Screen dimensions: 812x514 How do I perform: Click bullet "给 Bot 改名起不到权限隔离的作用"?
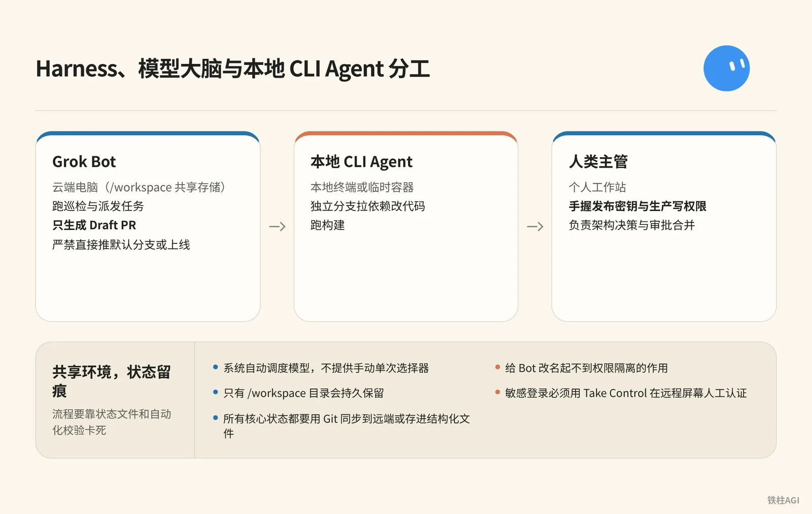(586, 368)
